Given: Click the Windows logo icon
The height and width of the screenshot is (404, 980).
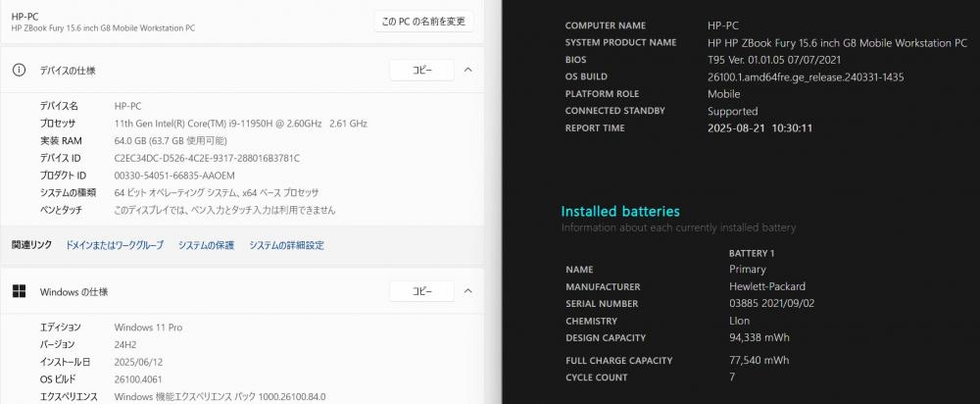Looking at the screenshot, I should click(20, 291).
